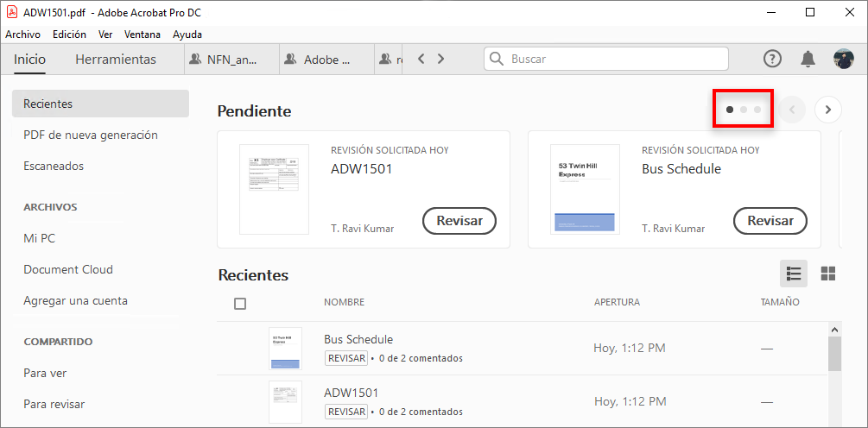
Task: Open the Help question mark icon
Action: coord(772,59)
